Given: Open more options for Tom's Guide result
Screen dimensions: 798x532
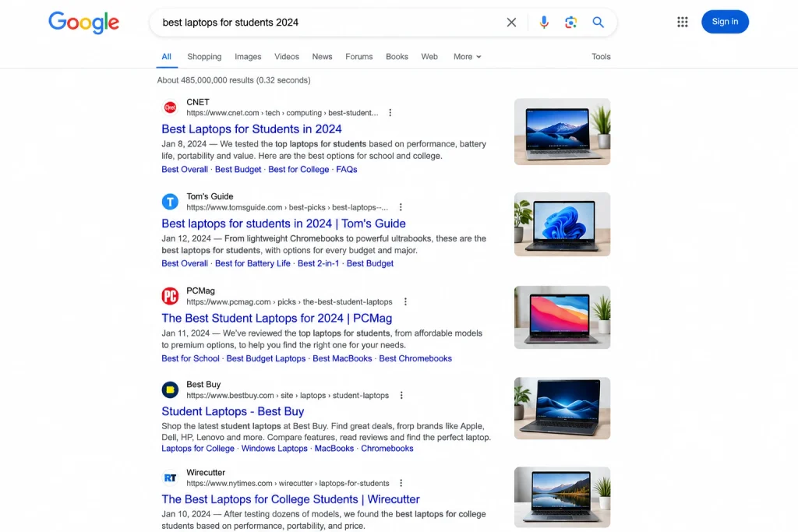Looking at the screenshot, I should [401, 207].
